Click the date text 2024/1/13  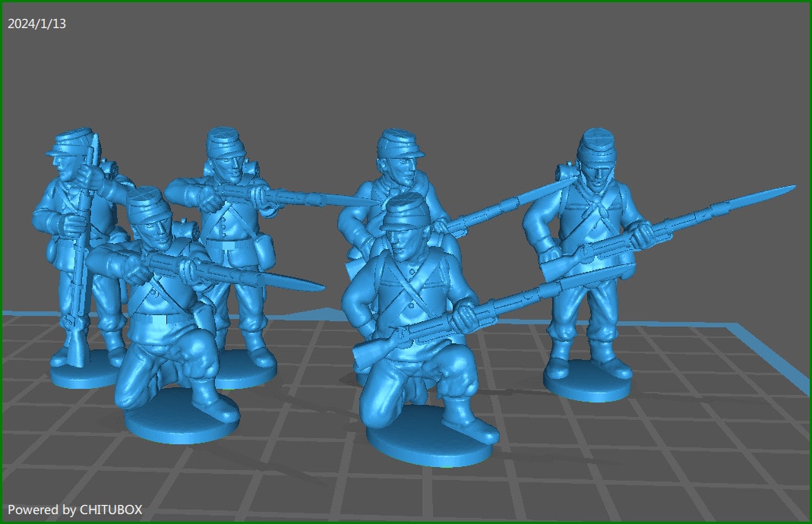pyautogui.click(x=37, y=24)
